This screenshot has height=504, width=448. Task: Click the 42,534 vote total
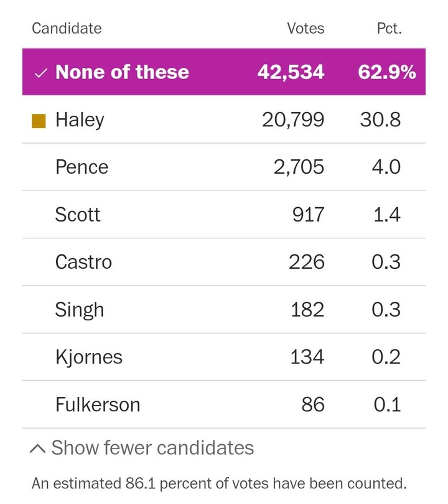point(291,72)
